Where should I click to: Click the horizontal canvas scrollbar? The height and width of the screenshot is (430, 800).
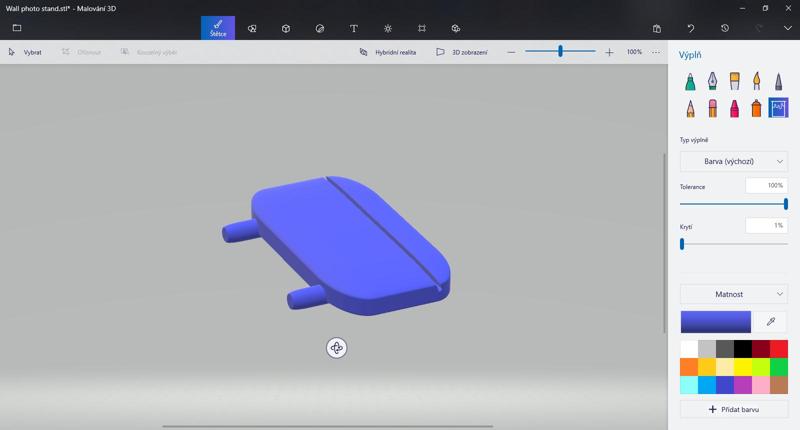pyautogui.click(x=328, y=426)
